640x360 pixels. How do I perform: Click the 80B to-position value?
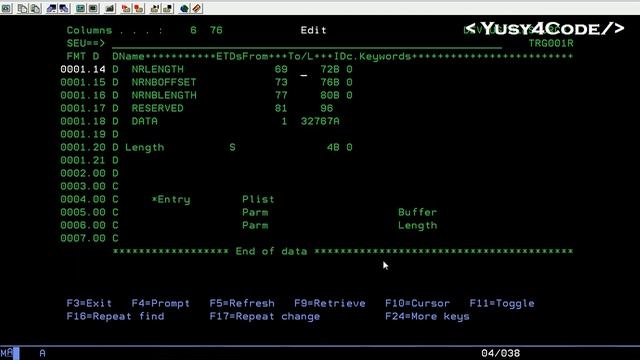tap(330, 96)
